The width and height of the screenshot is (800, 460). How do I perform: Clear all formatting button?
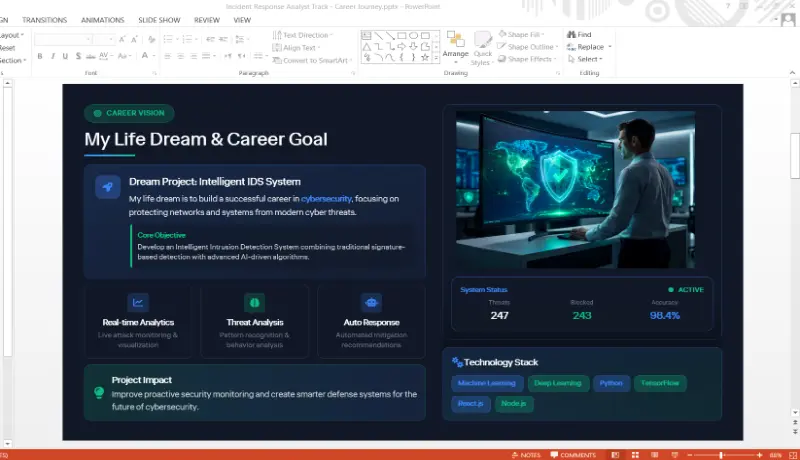[x=152, y=39]
